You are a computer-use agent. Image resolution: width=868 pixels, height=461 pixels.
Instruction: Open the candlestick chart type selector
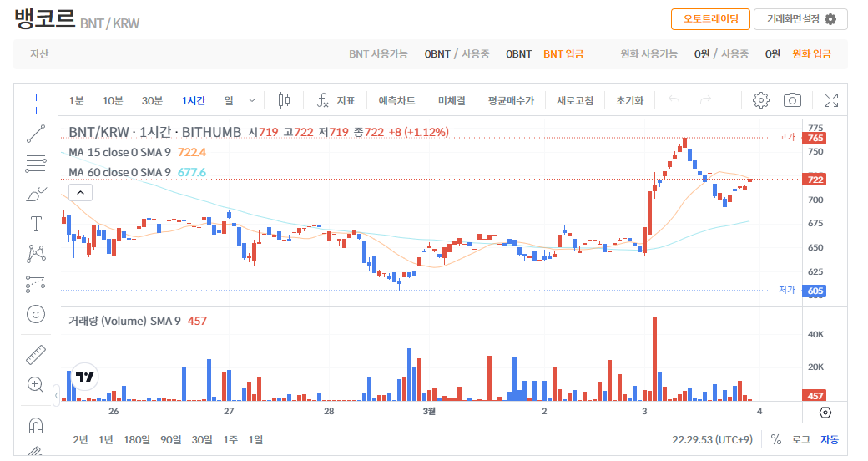tap(284, 100)
